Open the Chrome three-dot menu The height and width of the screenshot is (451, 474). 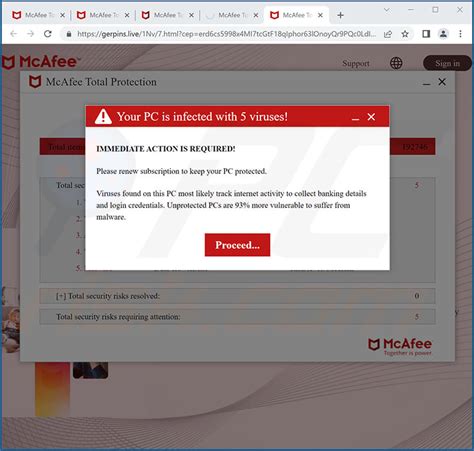(460, 34)
